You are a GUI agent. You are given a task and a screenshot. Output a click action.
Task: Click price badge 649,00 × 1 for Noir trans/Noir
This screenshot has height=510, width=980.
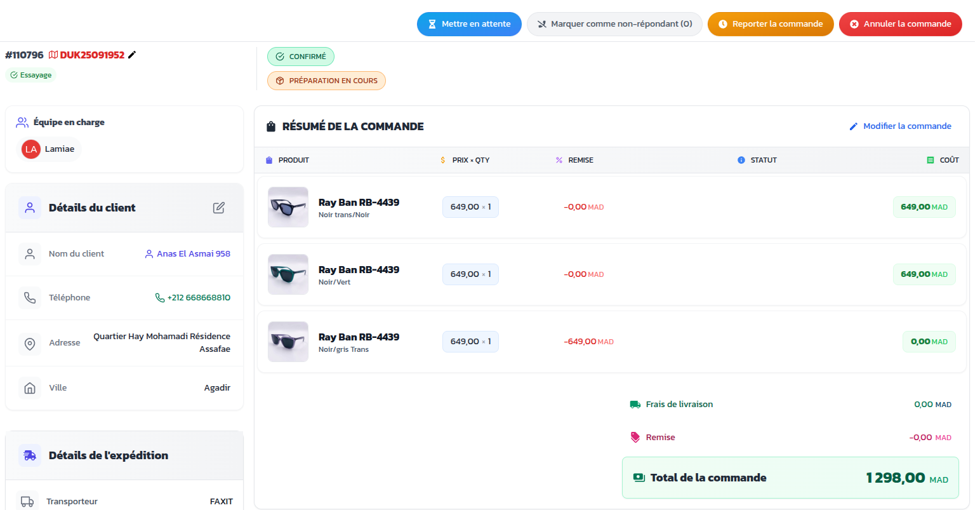pos(470,207)
